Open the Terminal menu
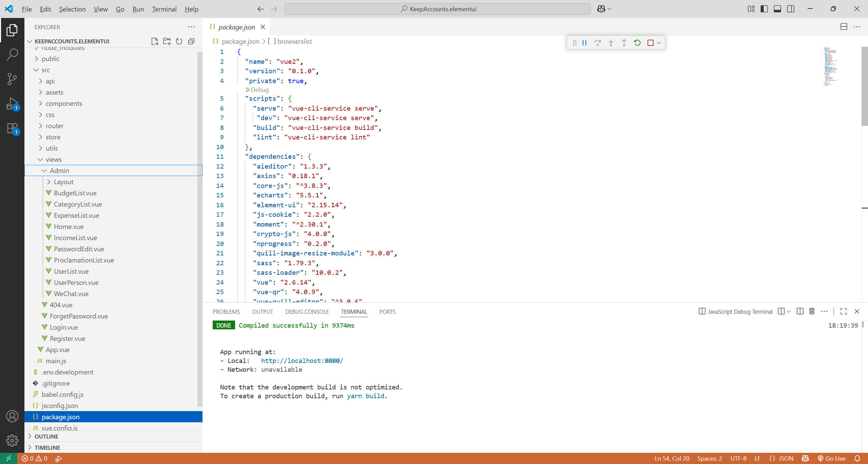The width and height of the screenshot is (868, 464). 164,9
